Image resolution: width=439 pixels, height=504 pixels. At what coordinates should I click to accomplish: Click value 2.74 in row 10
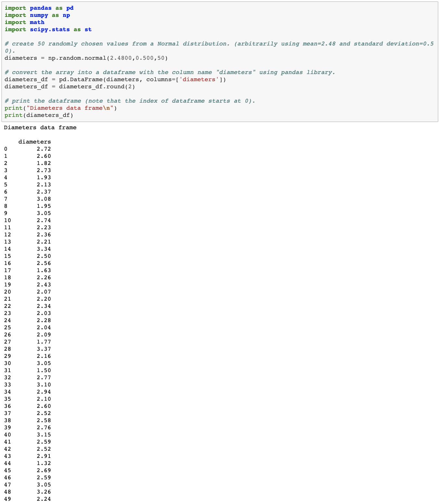click(44, 220)
